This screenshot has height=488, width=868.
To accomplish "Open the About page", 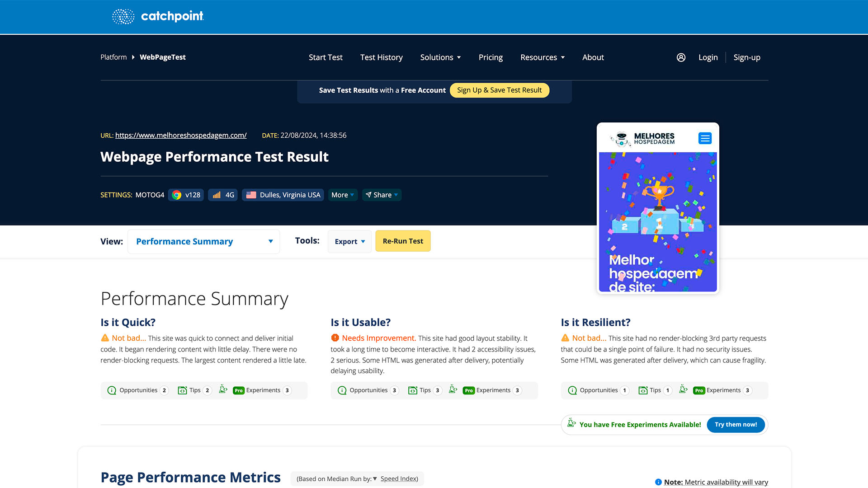I will tap(593, 57).
